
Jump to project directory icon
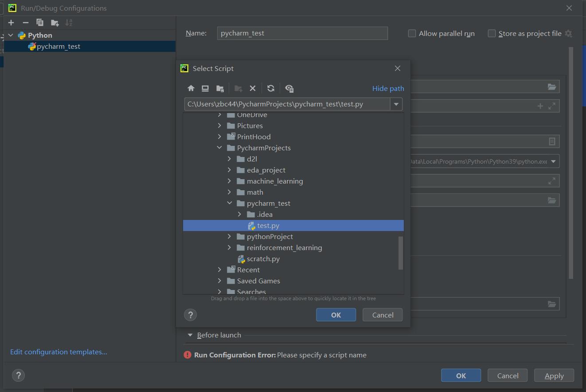(220, 88)
